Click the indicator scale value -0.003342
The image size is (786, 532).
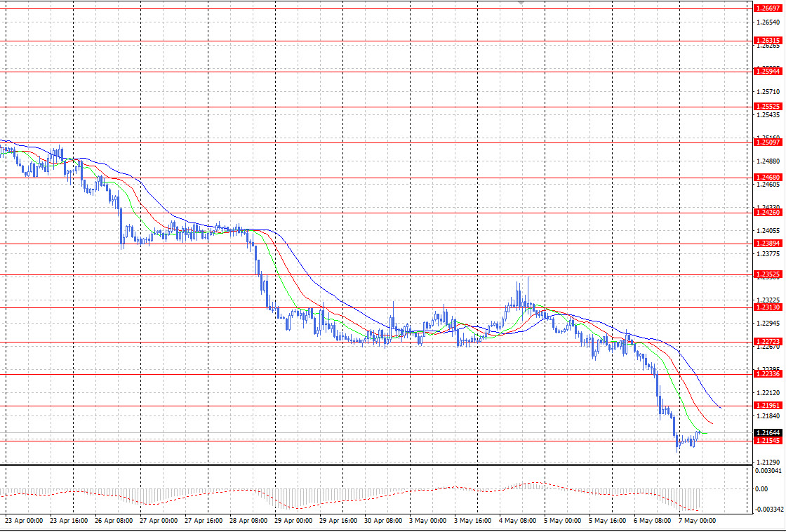pyautogui.click(x=768, y=510)
